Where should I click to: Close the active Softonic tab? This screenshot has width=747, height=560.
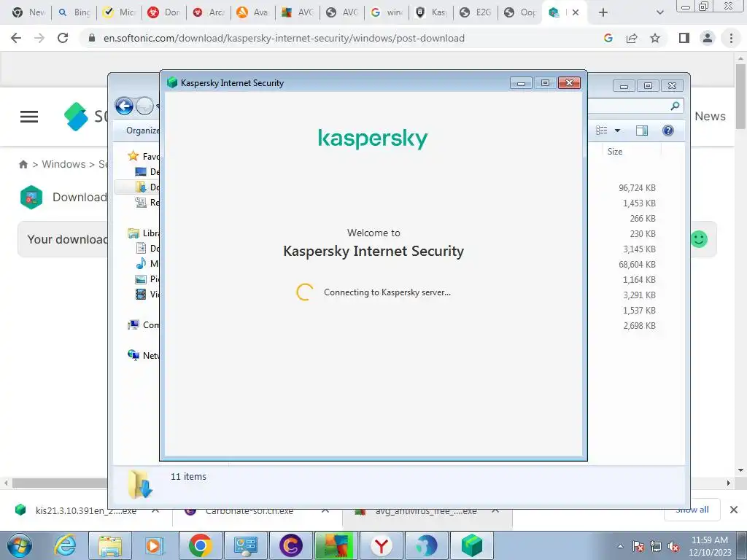pos(576,12)
